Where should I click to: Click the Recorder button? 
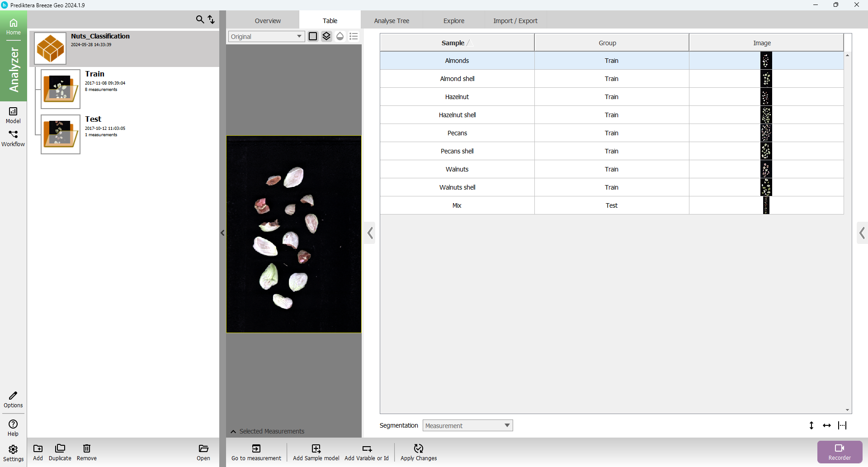point(840,452)
